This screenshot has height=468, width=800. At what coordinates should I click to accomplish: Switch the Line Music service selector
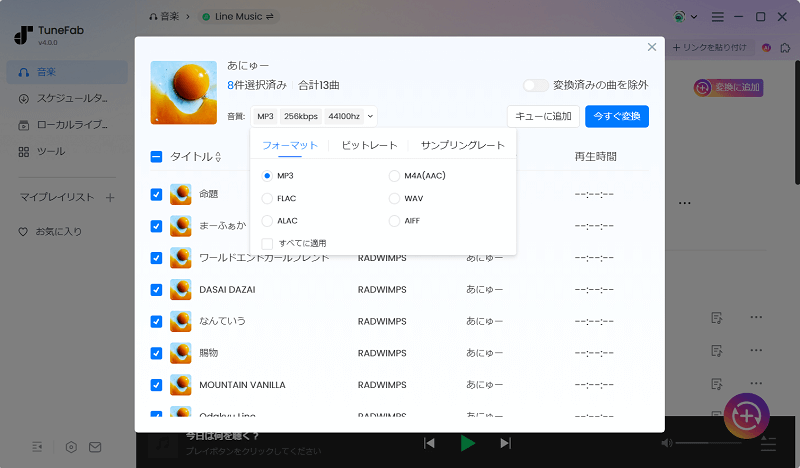coord(238,17)
